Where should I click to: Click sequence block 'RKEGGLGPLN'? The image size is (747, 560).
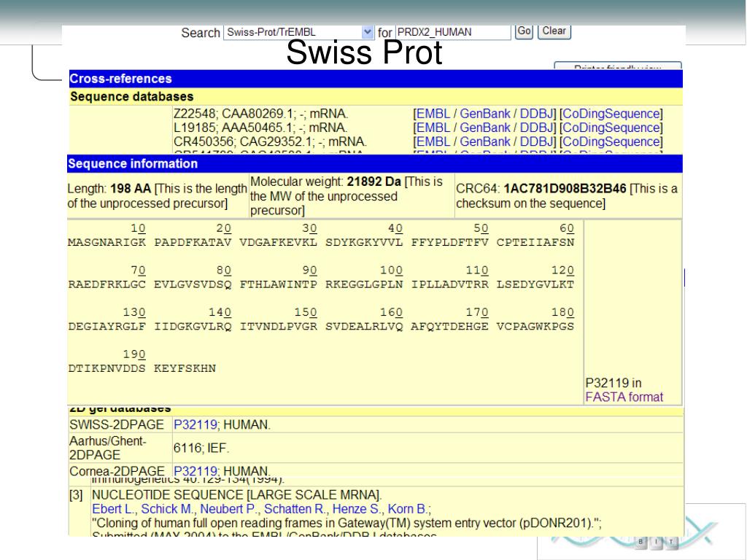364,284
